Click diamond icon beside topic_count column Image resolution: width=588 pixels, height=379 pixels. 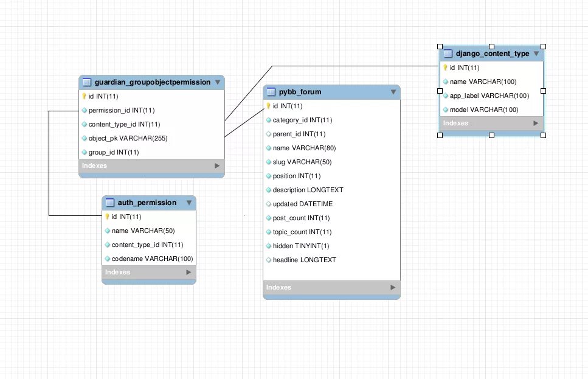(x=269, y=232)
